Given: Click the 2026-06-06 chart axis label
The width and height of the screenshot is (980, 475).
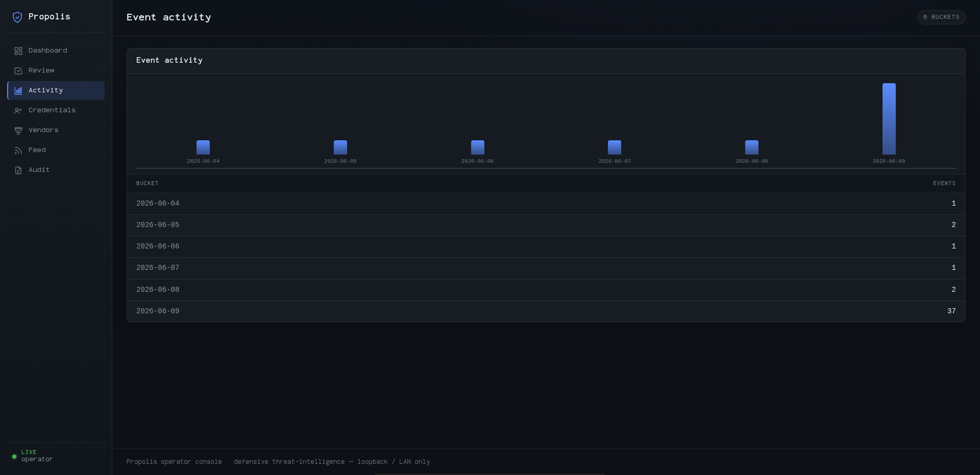Looking at the screenshot, I should 478,161.
